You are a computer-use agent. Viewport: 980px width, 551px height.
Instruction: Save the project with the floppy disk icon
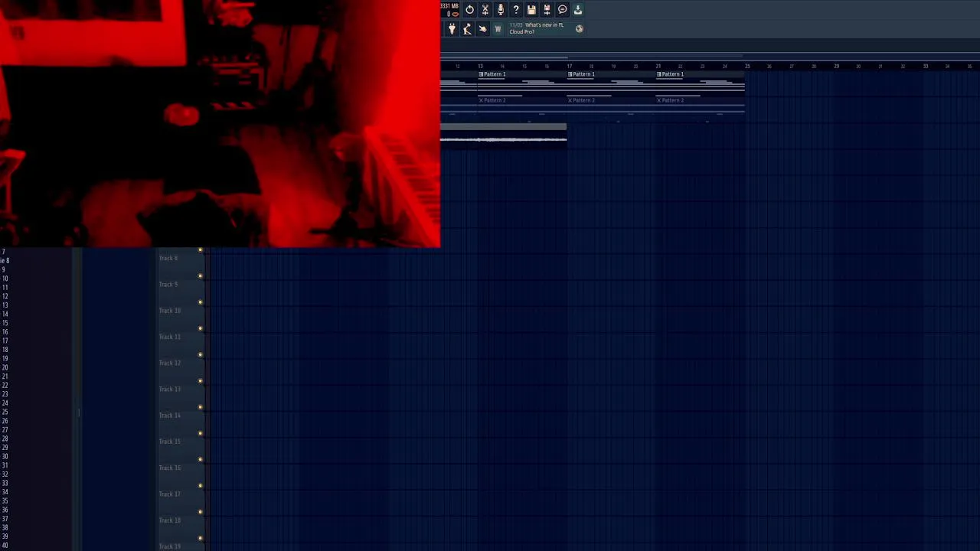[531, 10]
